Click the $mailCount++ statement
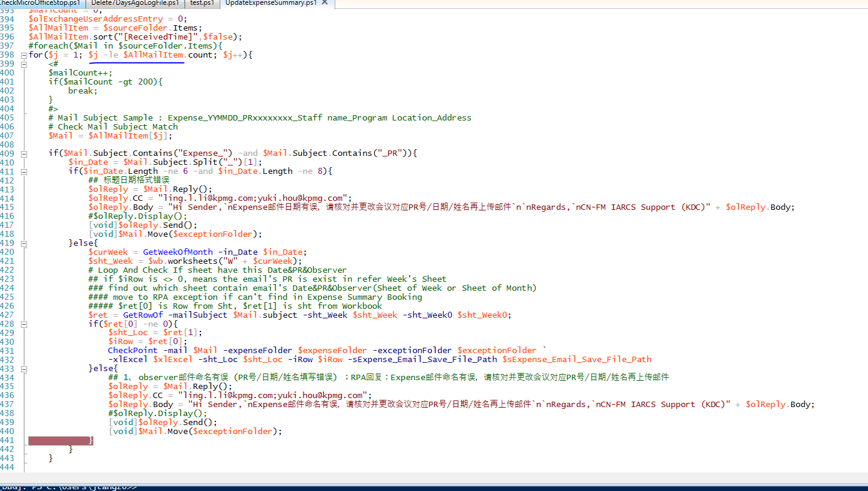The width and height of the screenshot is (868, 491). [80, 73]
